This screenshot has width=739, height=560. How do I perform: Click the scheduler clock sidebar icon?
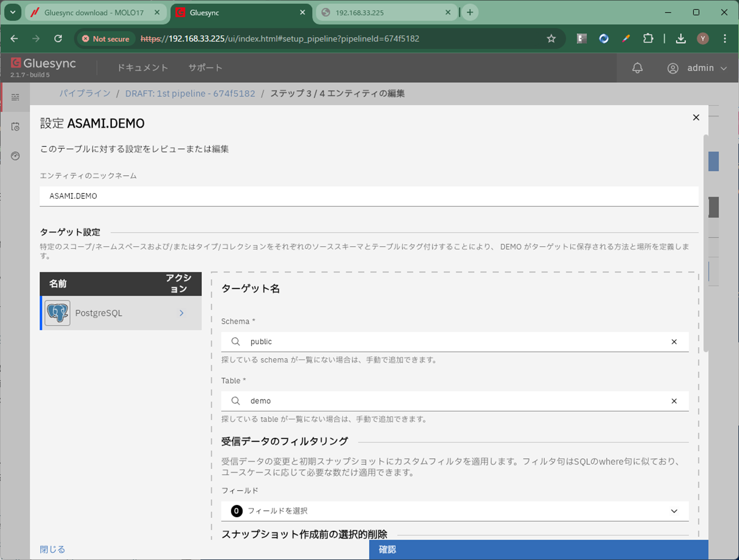[15, 126]
